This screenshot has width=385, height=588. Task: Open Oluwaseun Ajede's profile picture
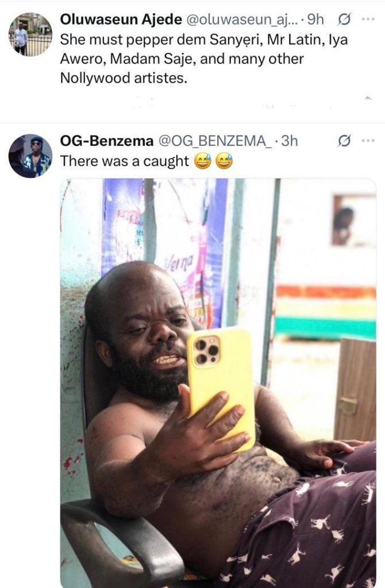pyautogui.click(x=30, y=34)
